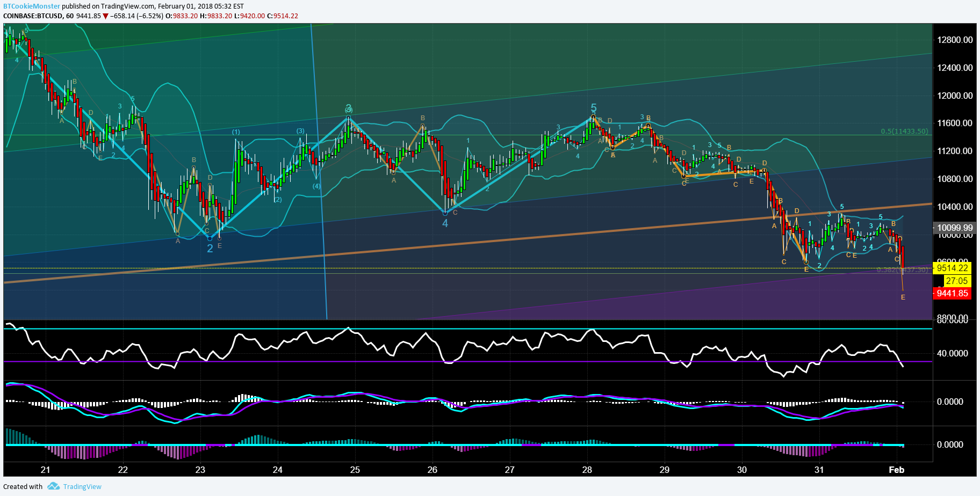980x496 pixels.
Task: Click the L:9420.00 low value
Action: (249, 16)
